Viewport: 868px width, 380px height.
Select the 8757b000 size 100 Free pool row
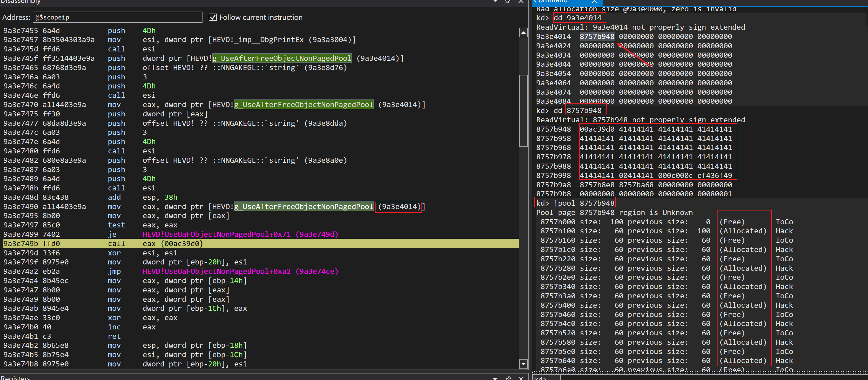(x=667, y=222)
